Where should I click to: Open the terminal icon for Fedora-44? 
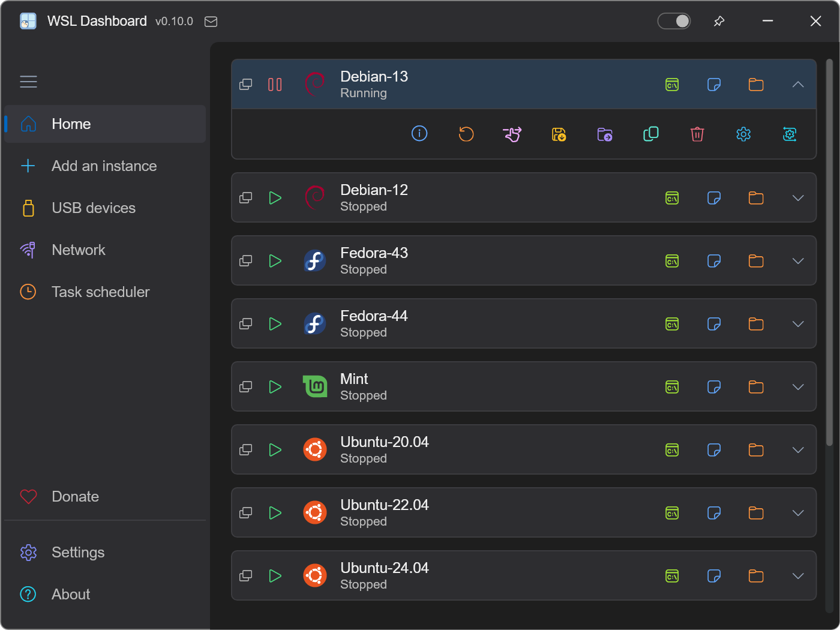tap(672, 324)
